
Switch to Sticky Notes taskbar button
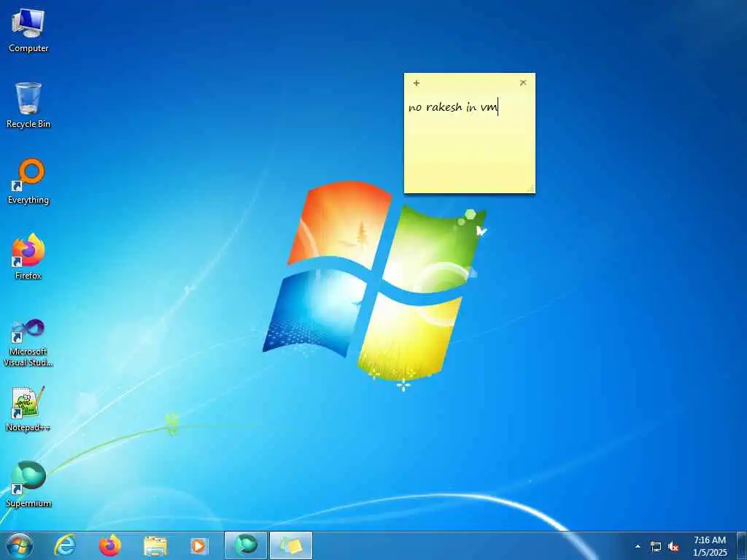click(291, 545)
